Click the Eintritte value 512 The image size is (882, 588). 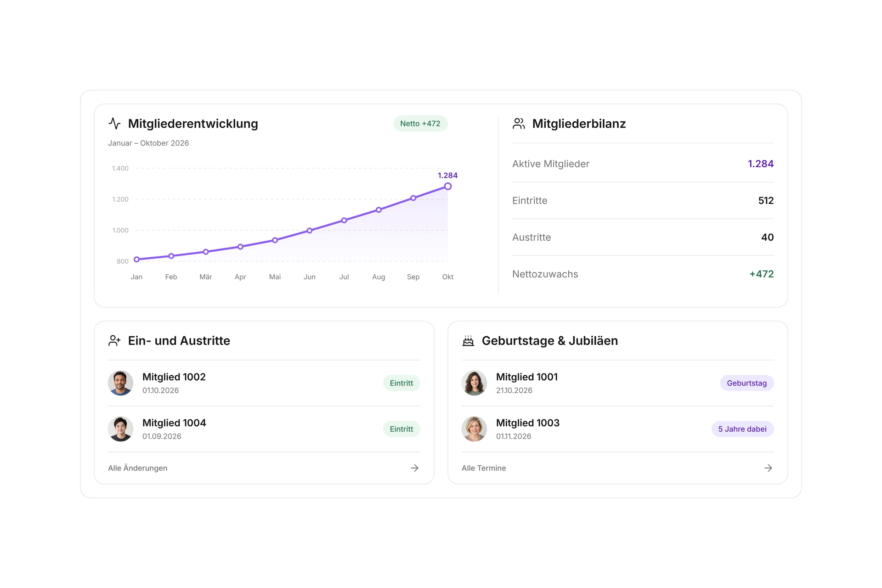pos(766,200)
